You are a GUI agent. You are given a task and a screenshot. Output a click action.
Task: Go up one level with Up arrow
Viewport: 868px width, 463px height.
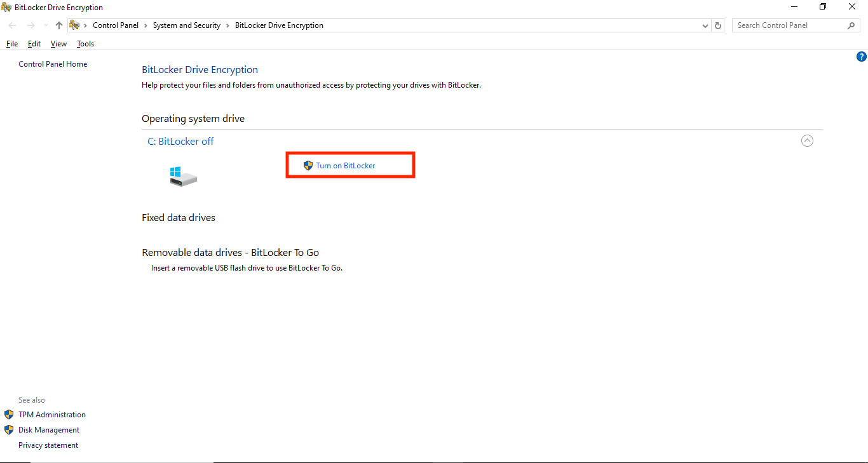pos(59,25)
